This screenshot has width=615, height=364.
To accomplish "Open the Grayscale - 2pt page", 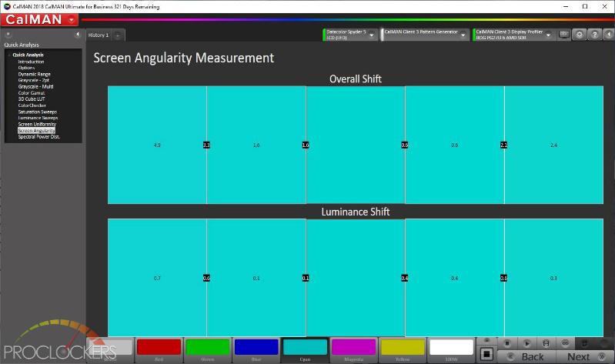I will pyautogui.click(x=33, y=80).
